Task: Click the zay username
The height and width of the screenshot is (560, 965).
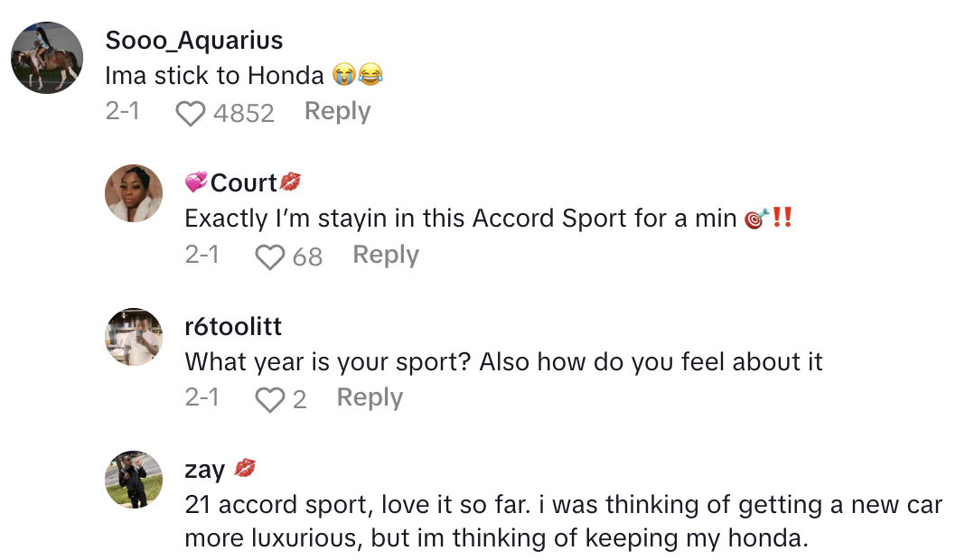Action: tap(205, 470)
